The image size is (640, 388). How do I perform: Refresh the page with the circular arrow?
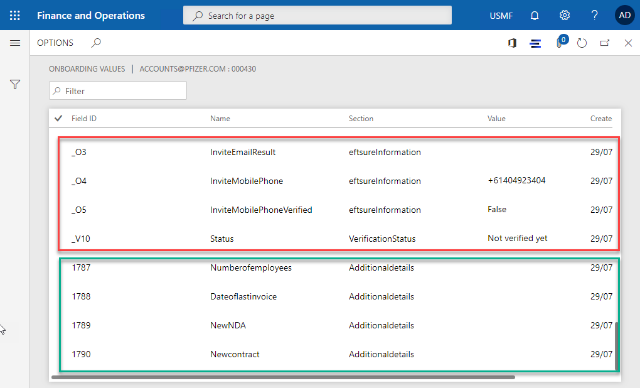click(x=582, y=43)
